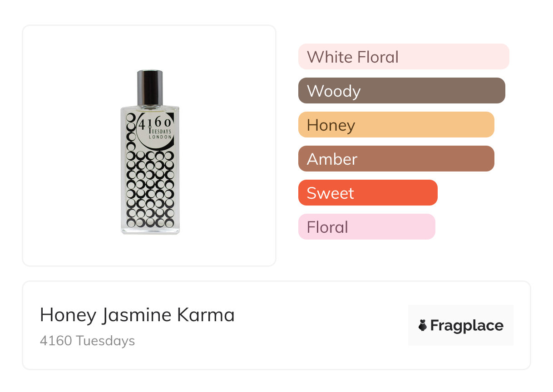Select the White Floral accord bar
Image resolution: width=553 pixels, height=392 pixels.
click(403, 57)
